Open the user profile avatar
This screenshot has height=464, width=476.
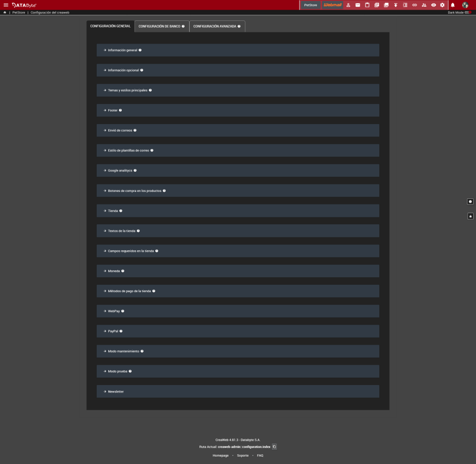coord(465,5)
